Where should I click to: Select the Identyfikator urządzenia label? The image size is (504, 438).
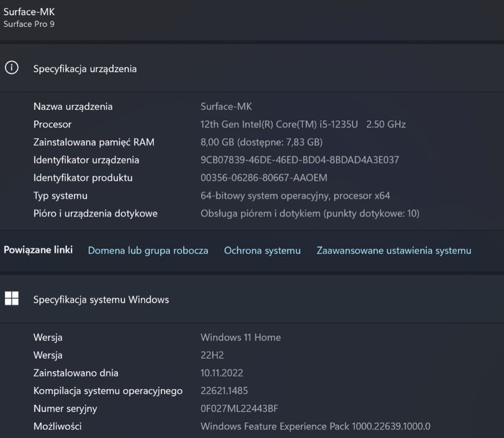[86, 160]
